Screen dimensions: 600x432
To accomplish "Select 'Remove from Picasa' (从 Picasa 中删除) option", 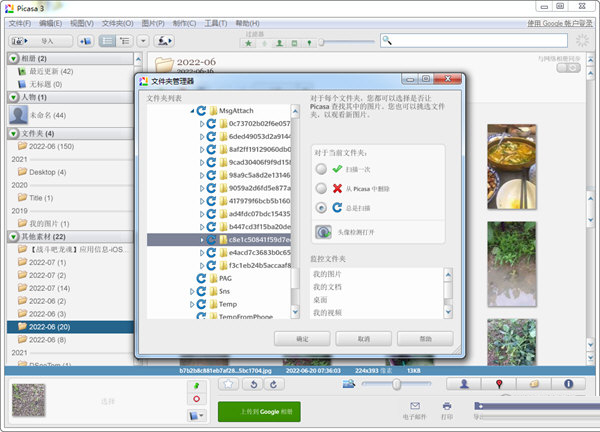I will point(321,188).
